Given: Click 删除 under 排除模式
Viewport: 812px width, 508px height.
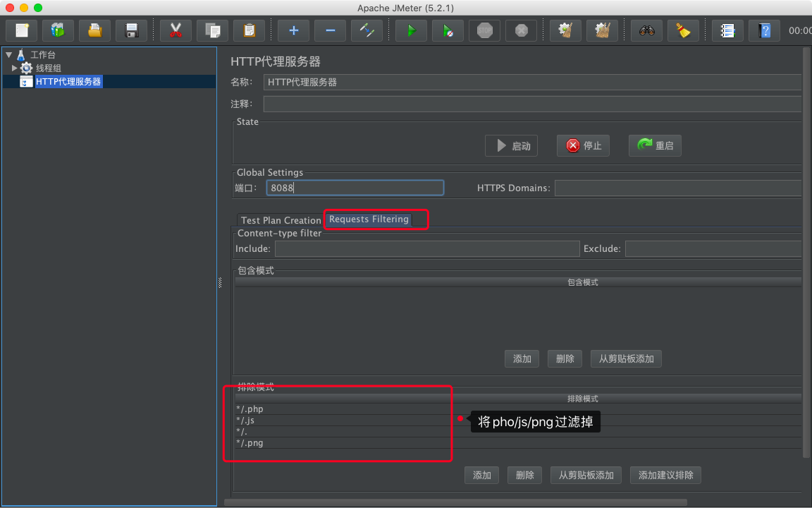Looking at the screenshot, I should coord(524,475).
